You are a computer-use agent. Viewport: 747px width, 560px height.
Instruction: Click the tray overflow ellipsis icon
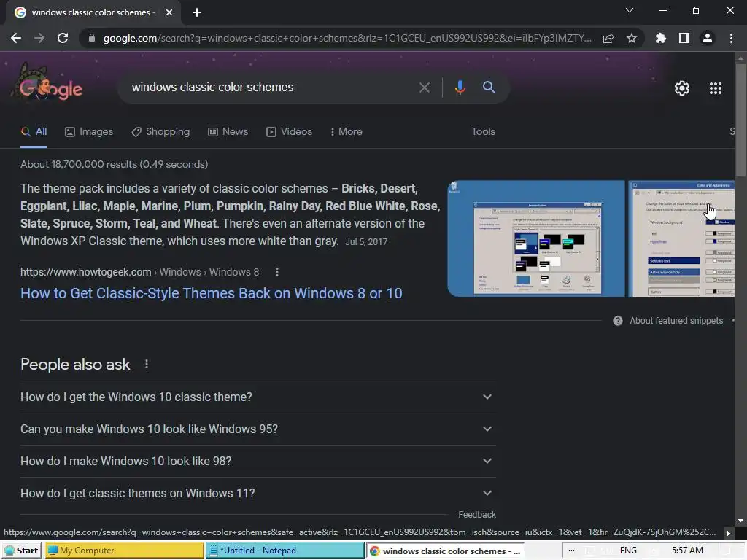[571, 551]
